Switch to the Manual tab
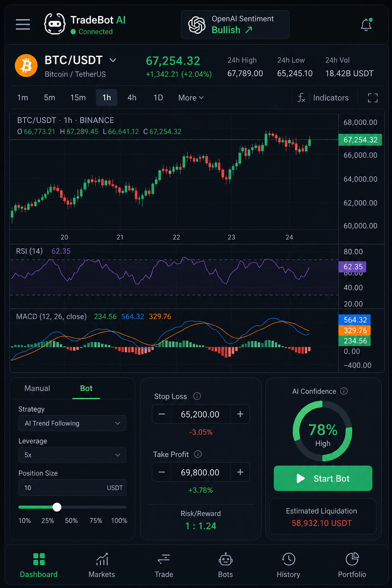The height and width of the screenshot is (588, 392). click(37, 388)
